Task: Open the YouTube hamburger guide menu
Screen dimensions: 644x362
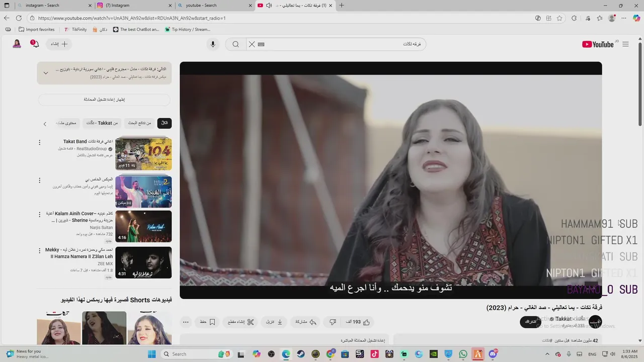Action: [625, 44]
